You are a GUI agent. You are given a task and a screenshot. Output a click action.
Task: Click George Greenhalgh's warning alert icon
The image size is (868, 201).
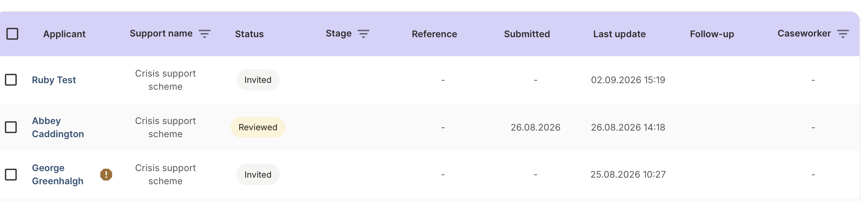(x=106, y=174)
